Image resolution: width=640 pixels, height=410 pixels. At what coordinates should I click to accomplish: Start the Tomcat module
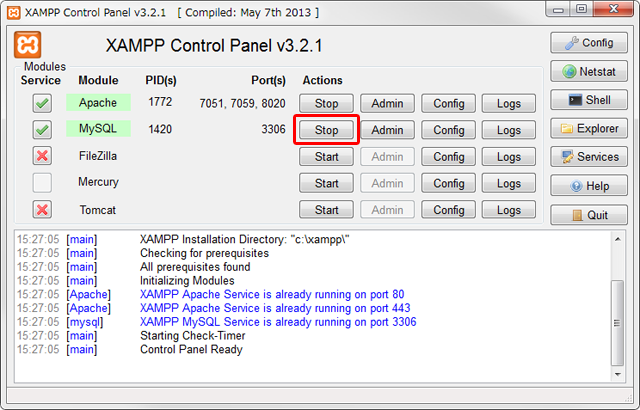coord(326,210)
